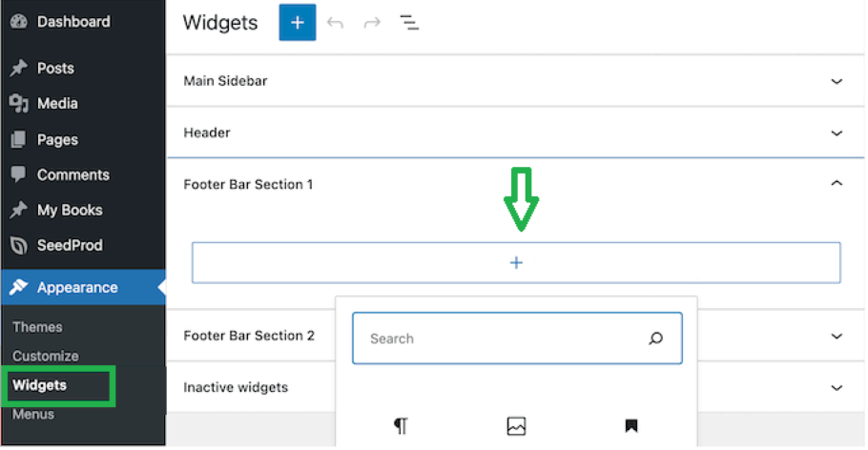Screen dimensions: 868x450
Task: Click the blue block inserter plus button
Action: [x=297, y=23]
